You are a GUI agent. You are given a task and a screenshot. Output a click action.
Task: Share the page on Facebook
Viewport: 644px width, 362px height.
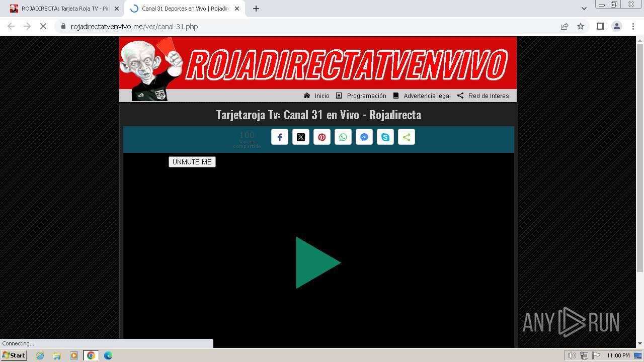click(280, 137)
